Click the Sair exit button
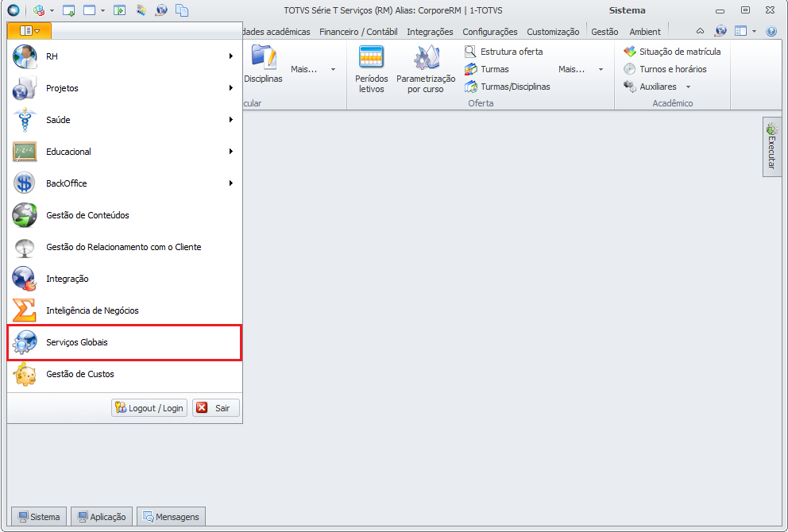The width and height of the screenshot is (788, 532). click(x=215, y=408)
